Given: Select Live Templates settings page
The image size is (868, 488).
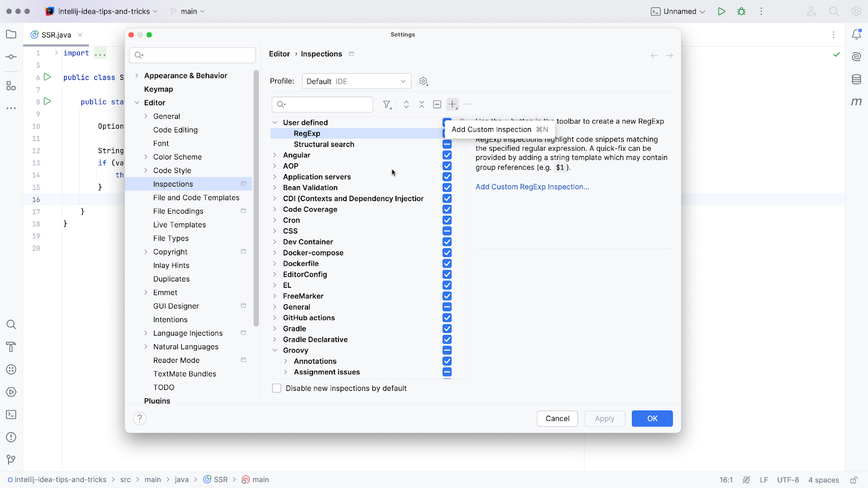Looking at the screenshot, I should click(x=180, y=224).
